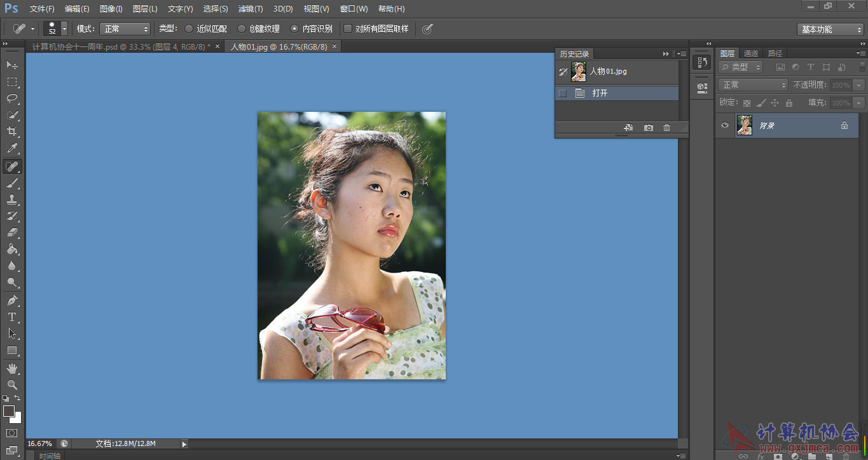Select the Rectangle shape tool
This screenshot has height=460, width=868.
click(x=12, y=350)
